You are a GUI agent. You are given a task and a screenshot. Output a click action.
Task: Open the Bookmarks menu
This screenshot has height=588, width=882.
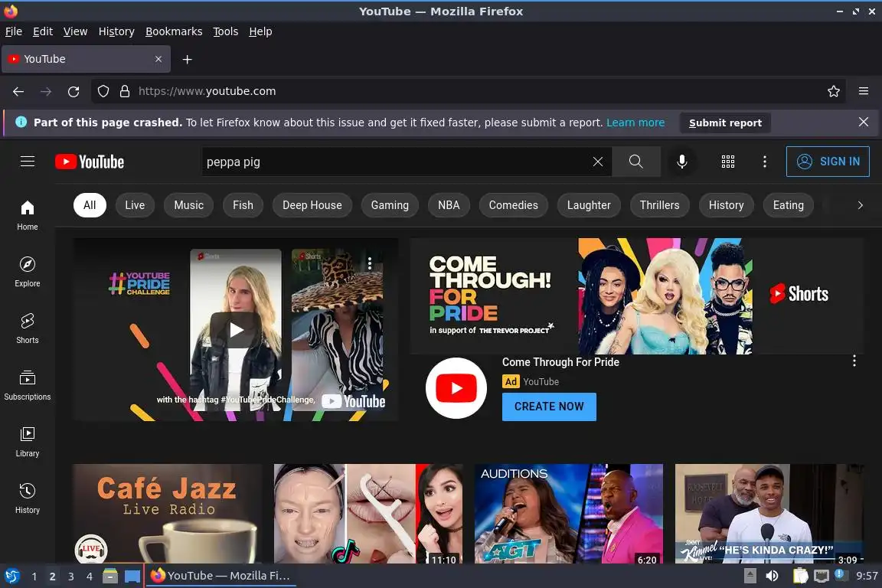(174, 31)
